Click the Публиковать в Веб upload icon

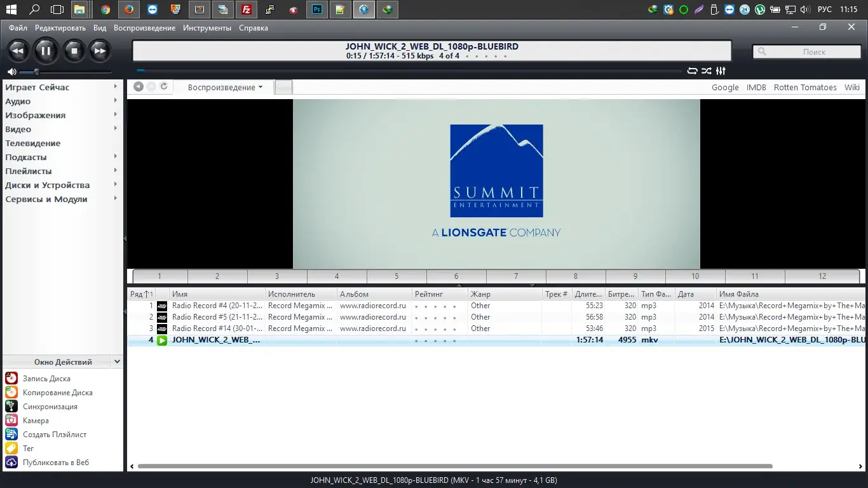pos(11,462)
